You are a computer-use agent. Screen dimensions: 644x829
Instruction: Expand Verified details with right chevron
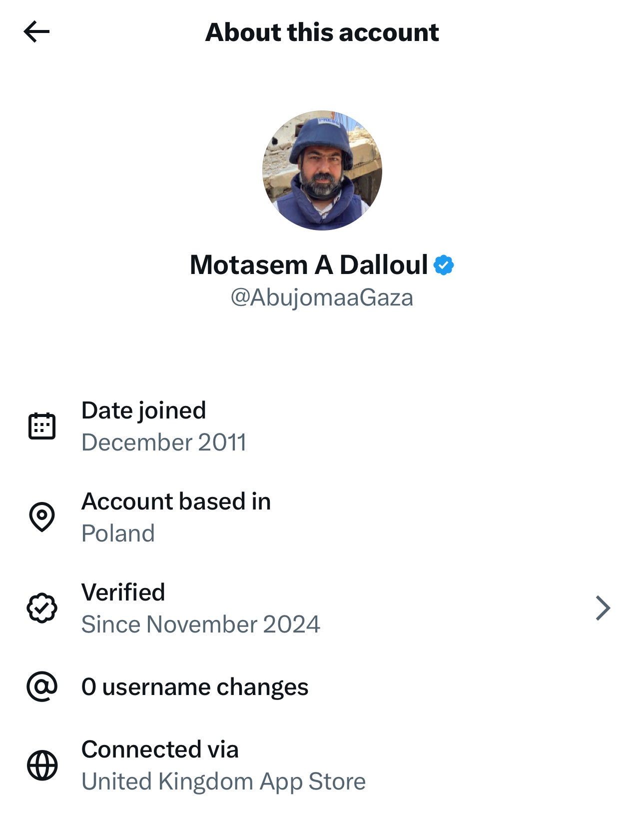click(603, 608)
